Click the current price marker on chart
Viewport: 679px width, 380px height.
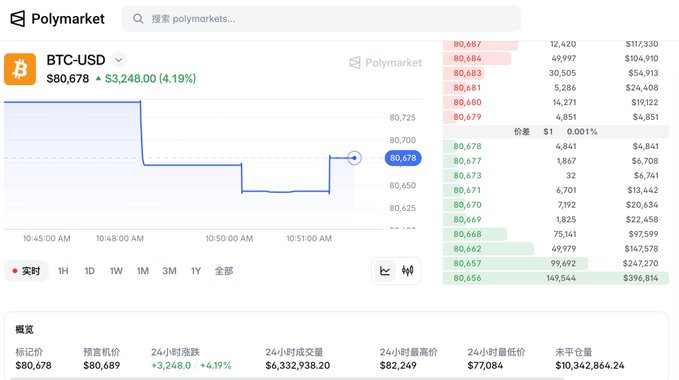tap(354, 158)
